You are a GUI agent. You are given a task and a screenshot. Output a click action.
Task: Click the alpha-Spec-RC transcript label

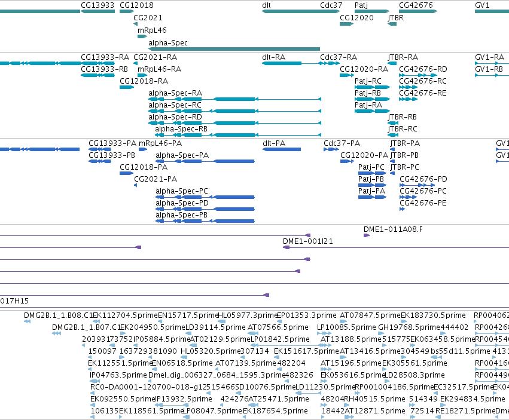(x=175, y=105)
